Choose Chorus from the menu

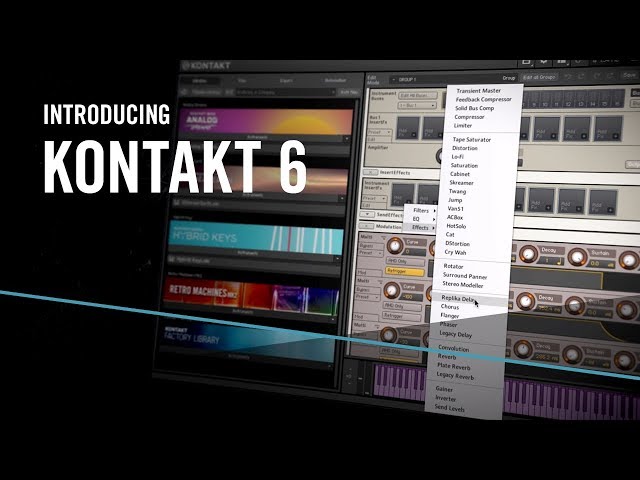click(450, 307)
